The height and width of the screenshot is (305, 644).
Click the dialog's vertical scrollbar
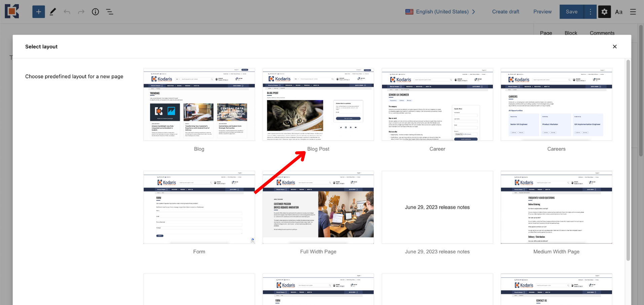pos(628,160)
